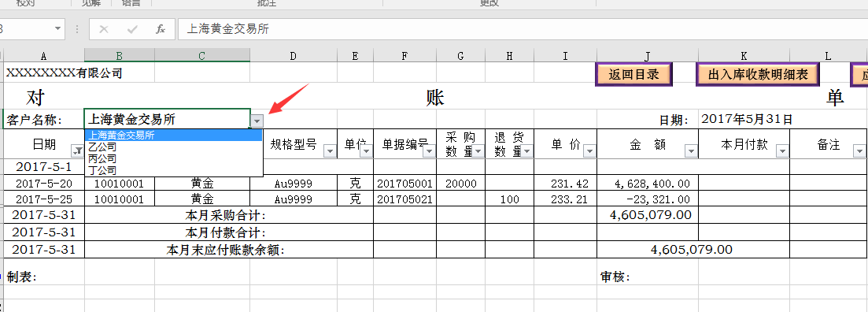This screenshot has width=868, height=312.
Task: Click amount cell 4,628,400.00
Action: 648,184
